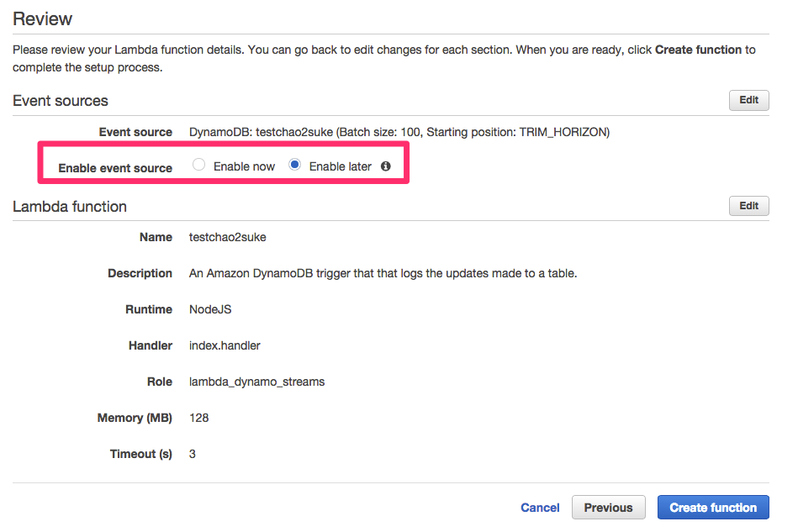Click the NodeJS runtime value
Screen dimensions: 798x532
pos(209,309)
